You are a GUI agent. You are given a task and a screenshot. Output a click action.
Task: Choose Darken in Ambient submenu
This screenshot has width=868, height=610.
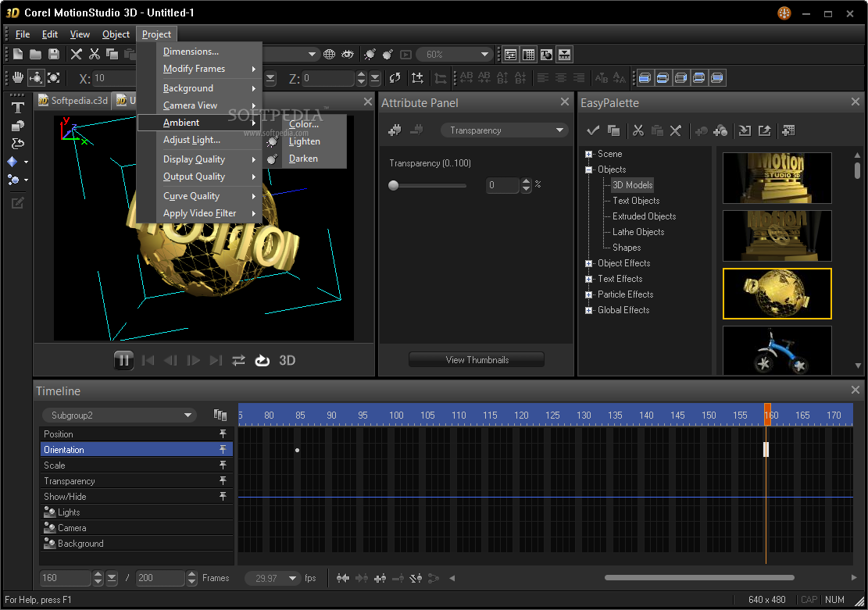(304, 159)
